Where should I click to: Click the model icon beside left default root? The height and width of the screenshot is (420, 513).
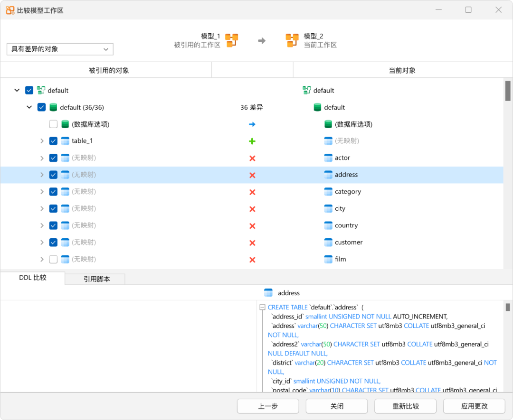[41, 90]
